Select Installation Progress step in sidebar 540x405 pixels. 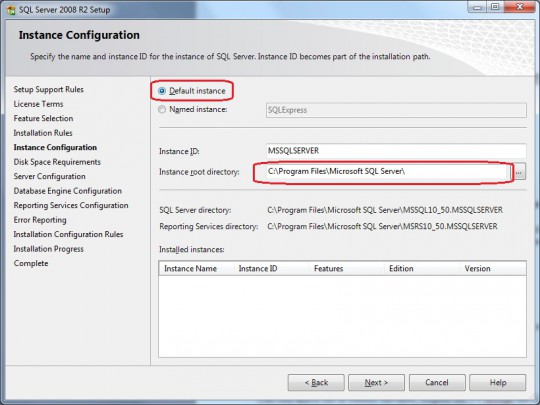pyautogui.click(x=49, y=249)
